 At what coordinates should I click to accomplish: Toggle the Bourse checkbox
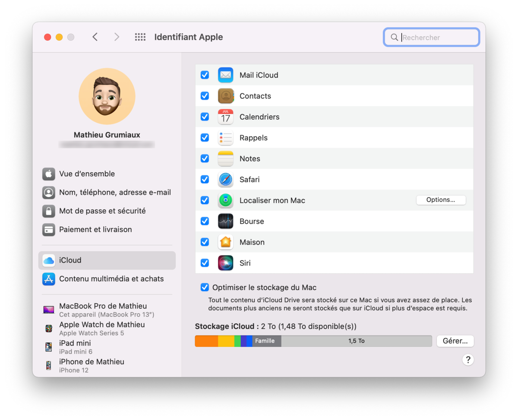[x=205, y=221]
